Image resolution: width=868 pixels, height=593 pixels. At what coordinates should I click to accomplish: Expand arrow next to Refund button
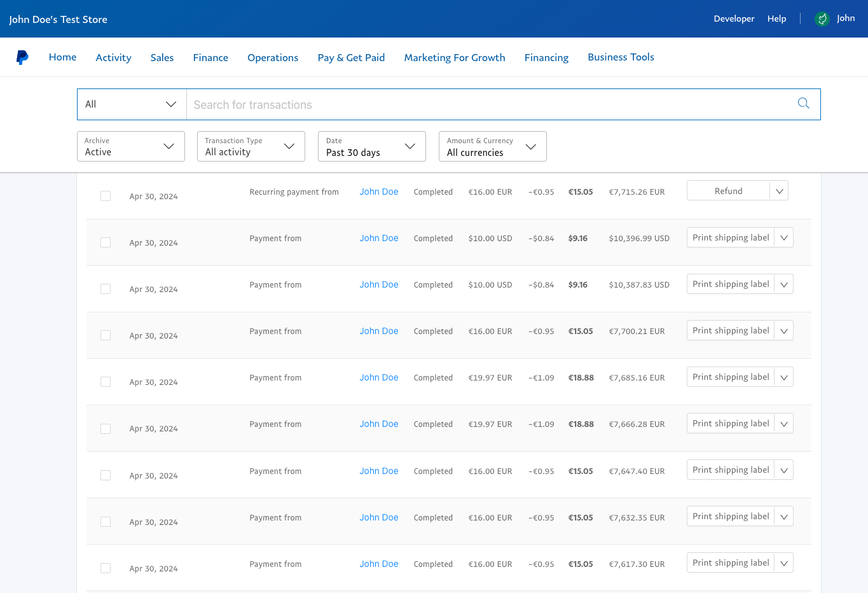[779, 191]
